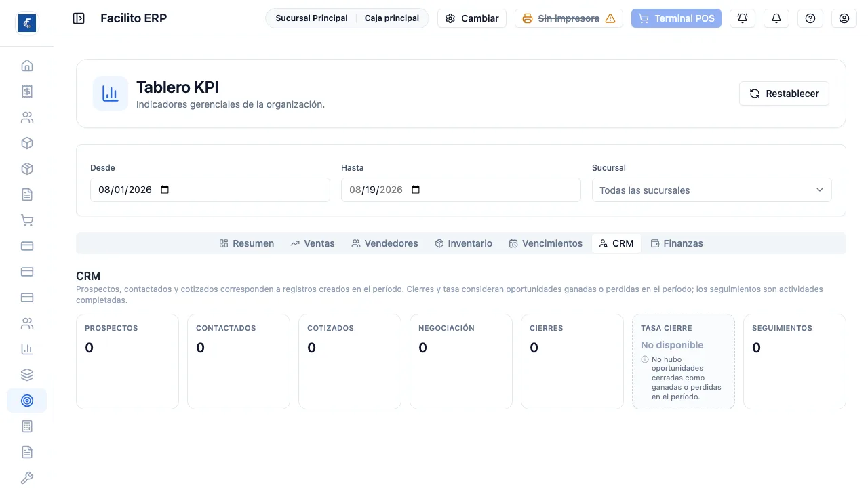This screenshot has width=868, height=488.
Task: Click the Facilito logo at top left
Action: pyautogui.click(x=27, y=23)
